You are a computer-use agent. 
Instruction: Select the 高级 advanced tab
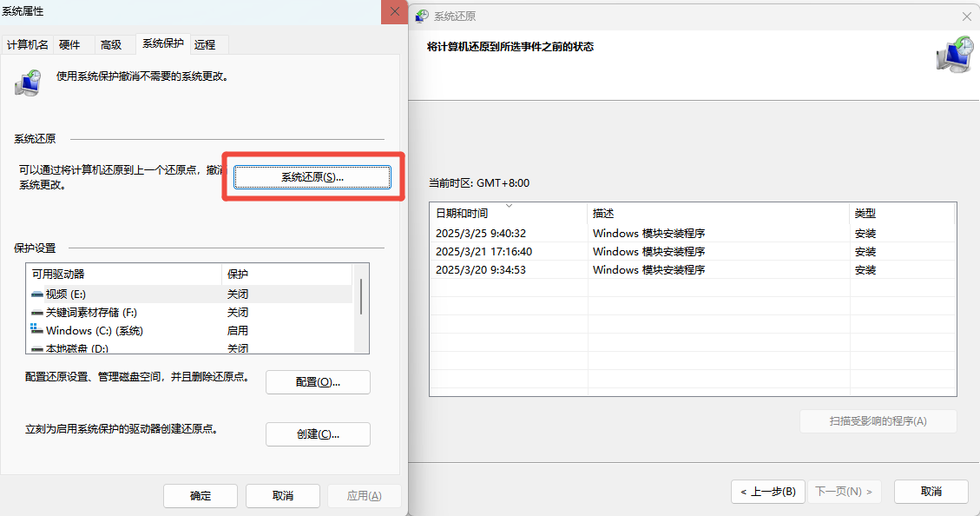tap(111, 45)
